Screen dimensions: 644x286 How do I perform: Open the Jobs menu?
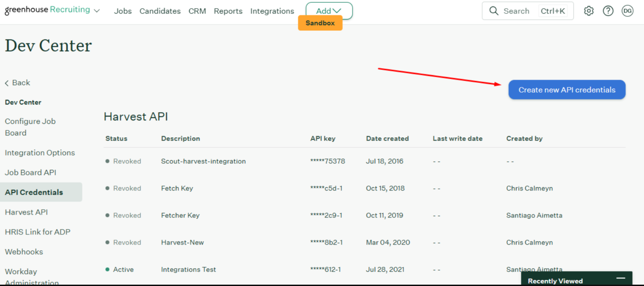[123, 11]
